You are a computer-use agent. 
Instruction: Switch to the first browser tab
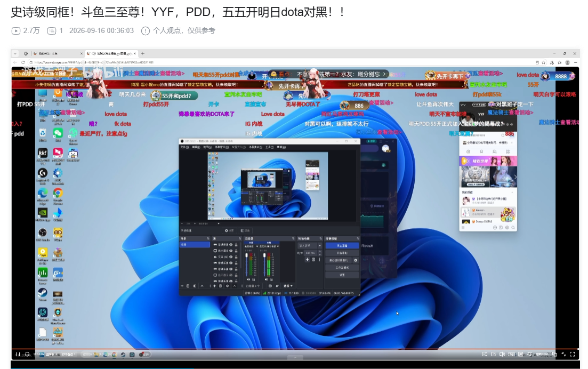coord(58,54)
